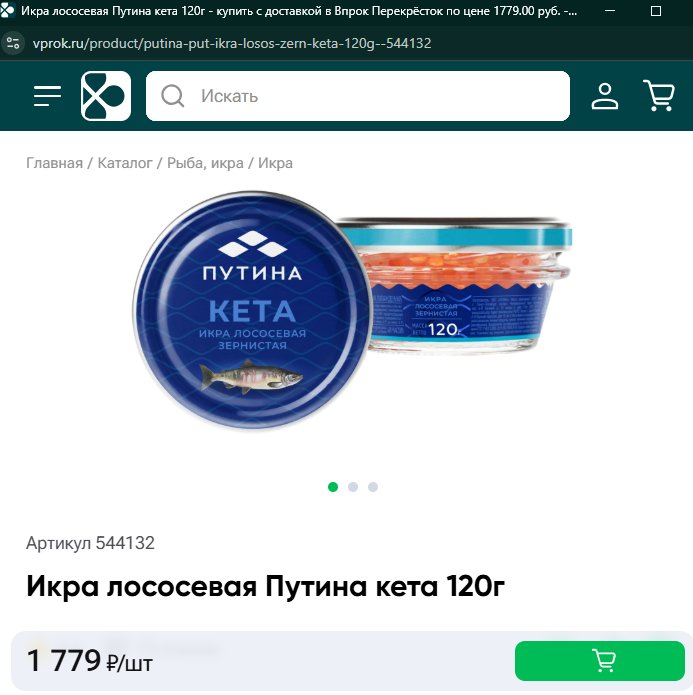The height and width of the screenshot is (695, 693).
Task: Click the site favicon in title bar
Action: point(7,10)
